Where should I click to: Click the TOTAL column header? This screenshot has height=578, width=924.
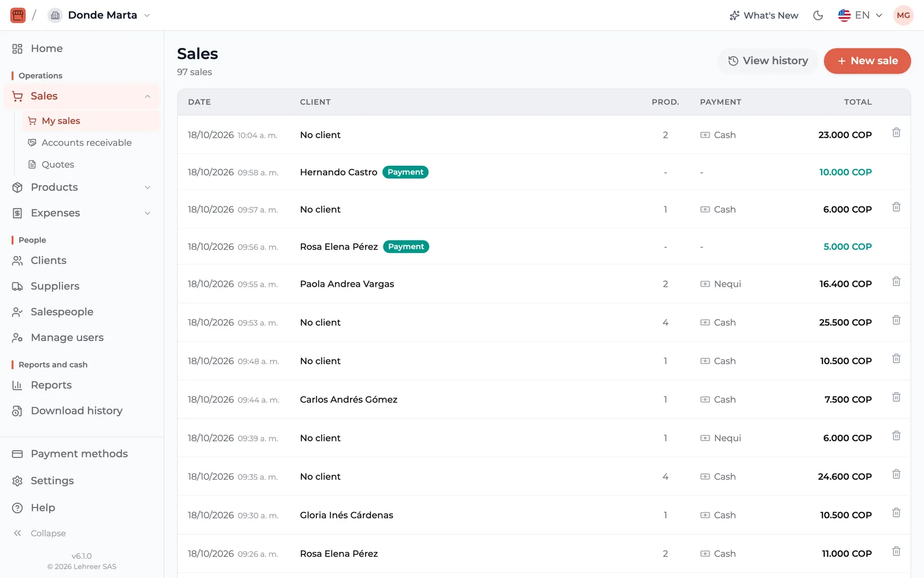(858, 102)
